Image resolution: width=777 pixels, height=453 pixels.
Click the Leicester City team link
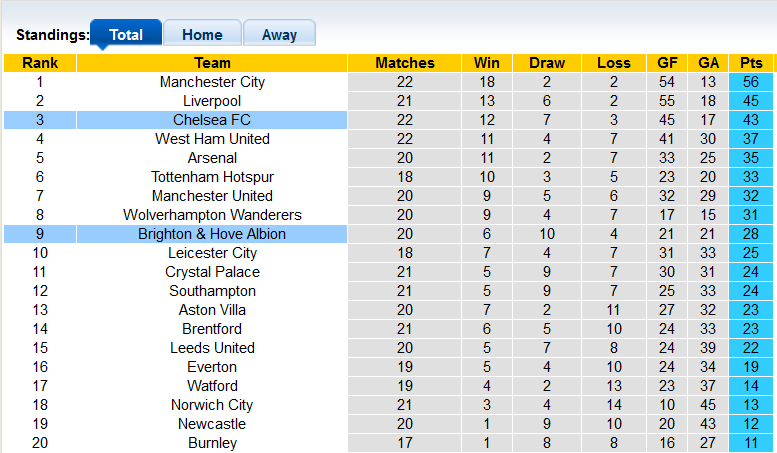click(x=212, y=253)
